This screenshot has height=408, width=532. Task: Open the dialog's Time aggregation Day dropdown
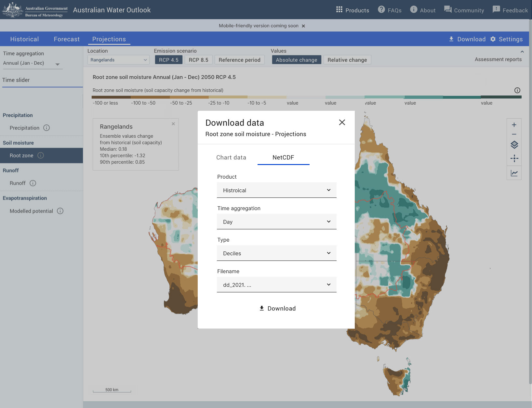[276, 222]
